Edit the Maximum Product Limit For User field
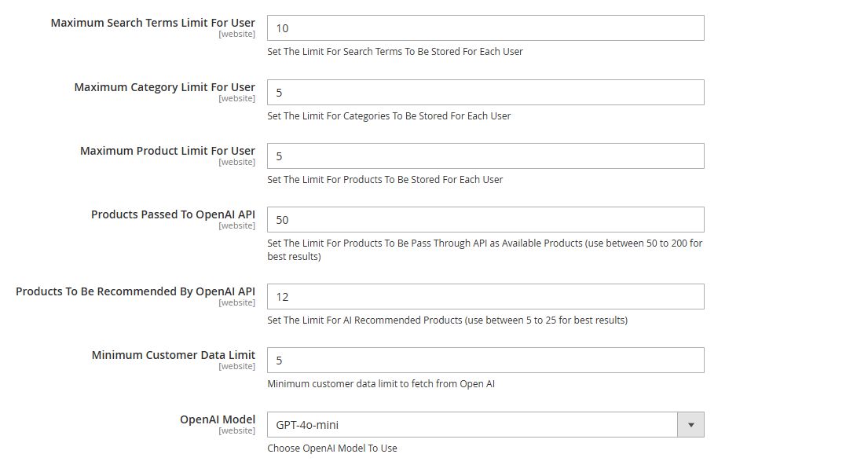This screenshot has width=868, height=465. [485, 156]
